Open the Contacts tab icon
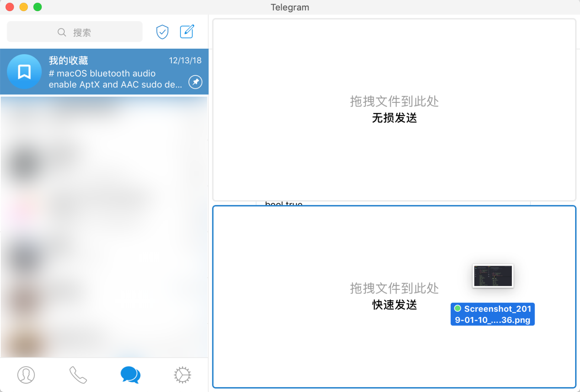 point(26,375)
